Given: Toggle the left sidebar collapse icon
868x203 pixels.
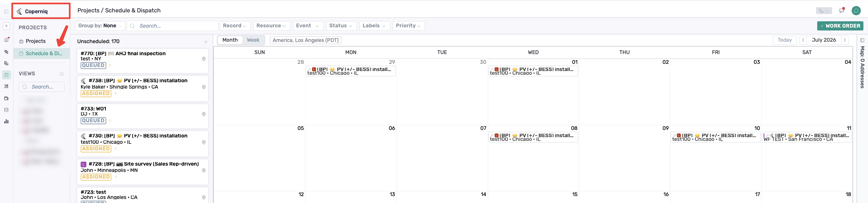Looking at the screenshot, I should pyautogui.click(x=6, y=12).
